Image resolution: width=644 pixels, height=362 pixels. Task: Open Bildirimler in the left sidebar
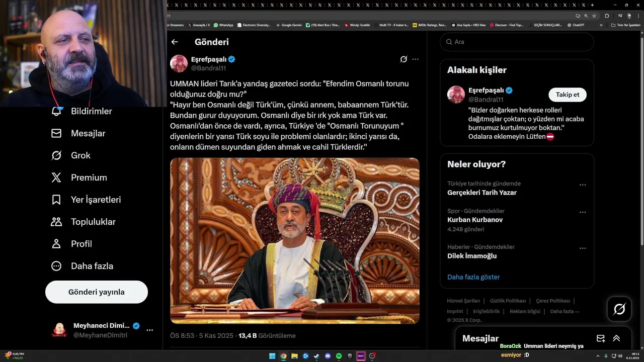[91, 111]
